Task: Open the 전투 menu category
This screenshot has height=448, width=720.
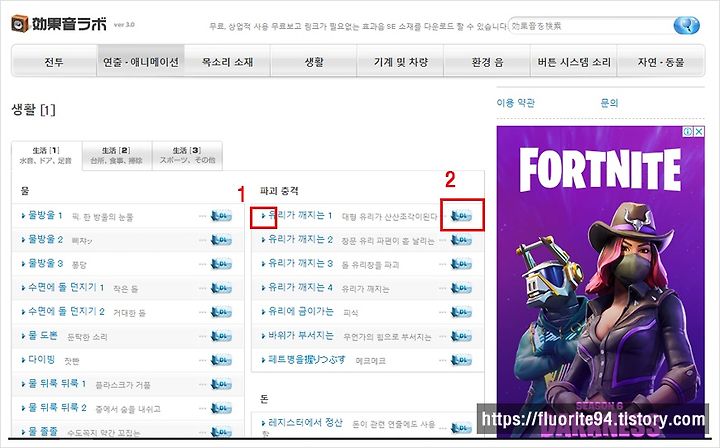Action: pos(54,62)
